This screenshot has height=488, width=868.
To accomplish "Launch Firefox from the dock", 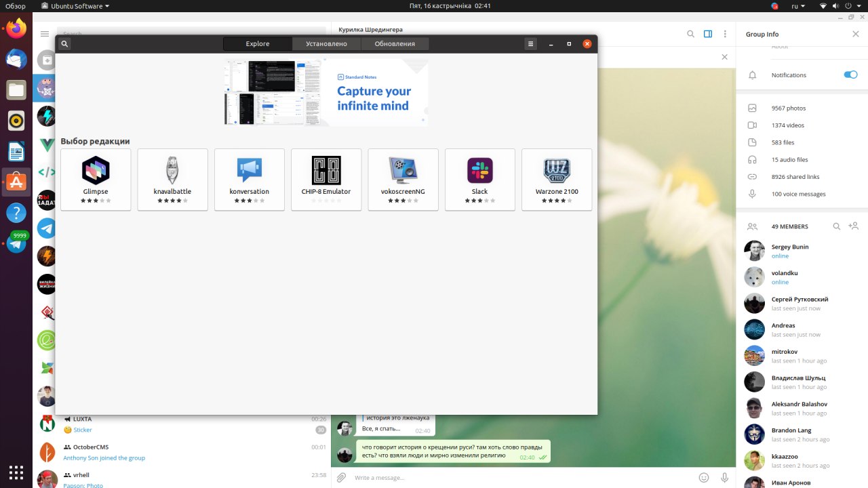I will pyautogui.click(x=16, y=28).
